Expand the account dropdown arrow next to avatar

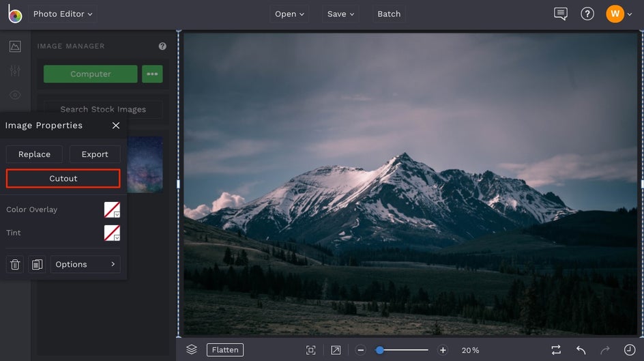(x=630, y=14)
